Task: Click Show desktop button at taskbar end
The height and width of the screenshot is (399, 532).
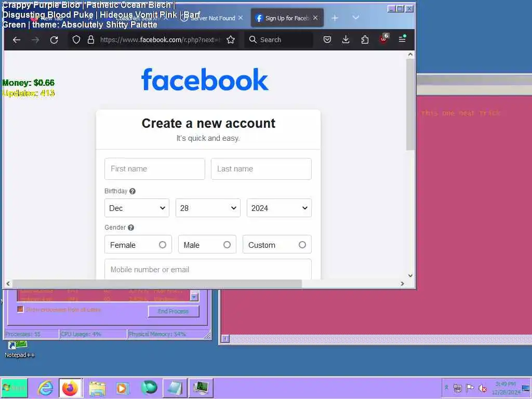Action: click(526, 388)
